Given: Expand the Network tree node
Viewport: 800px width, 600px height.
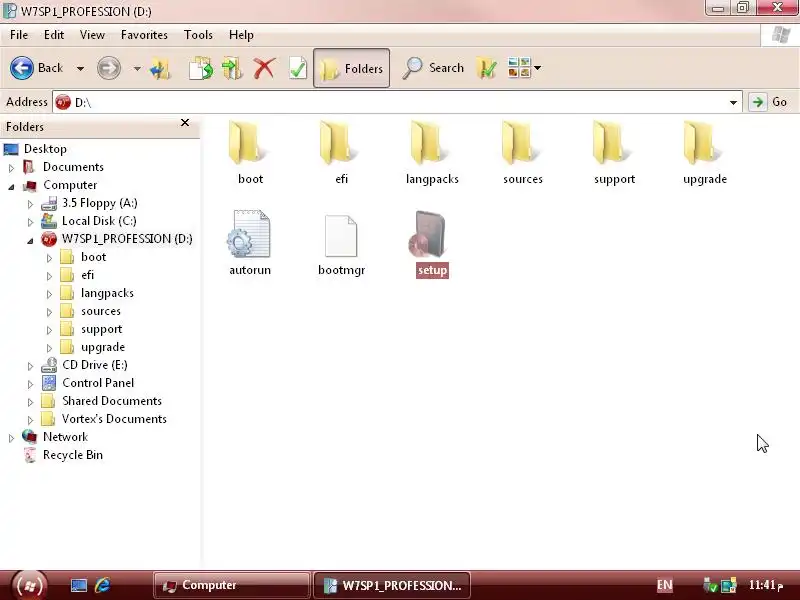Looking at the screenshot, I should (11, 438).
